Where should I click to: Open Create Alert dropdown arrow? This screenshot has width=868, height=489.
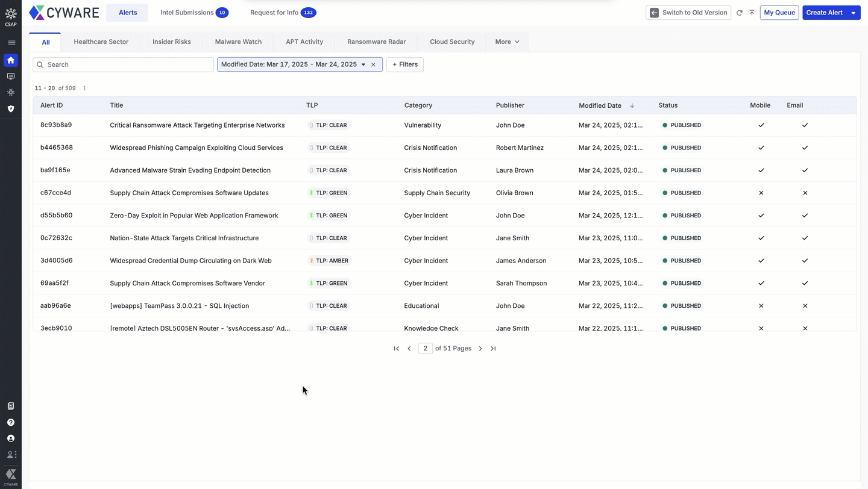pyautogui.click(x=854, y=13)
